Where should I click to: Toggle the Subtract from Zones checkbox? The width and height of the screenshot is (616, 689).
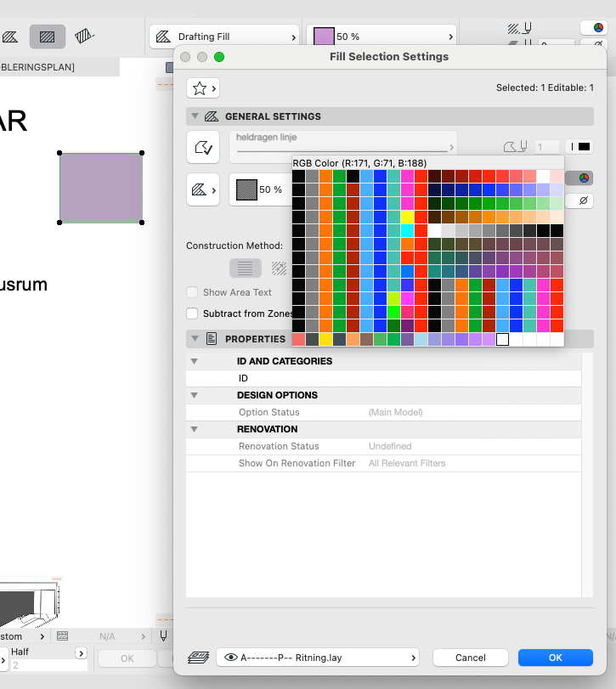(192, 313)
